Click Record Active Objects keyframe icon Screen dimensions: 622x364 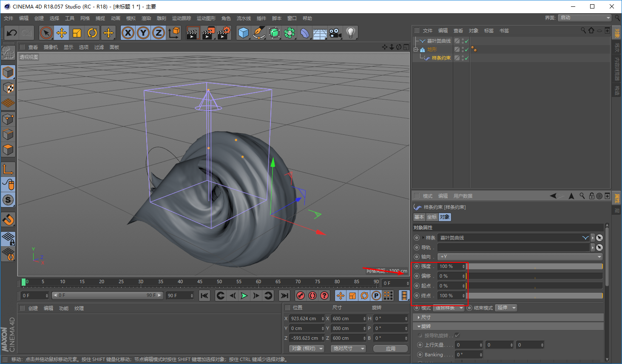coord(301,296)
